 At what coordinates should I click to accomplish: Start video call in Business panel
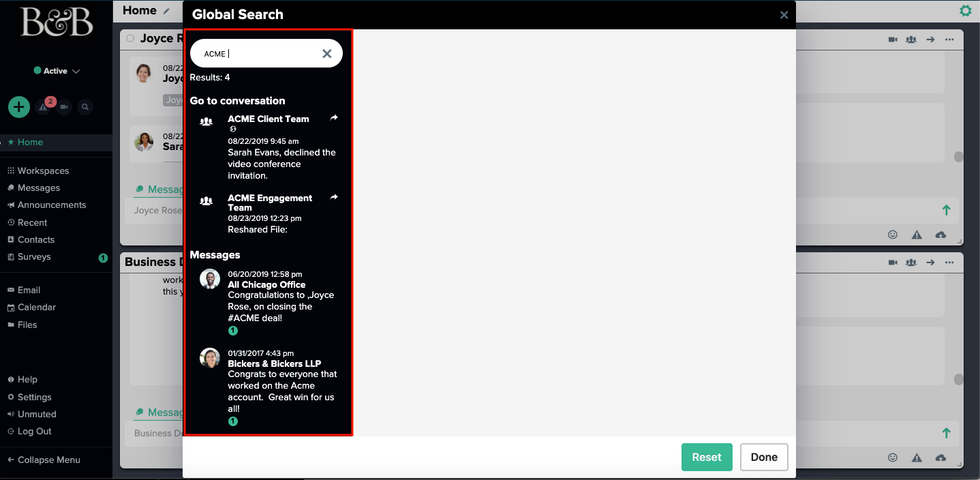click(893, 262)
